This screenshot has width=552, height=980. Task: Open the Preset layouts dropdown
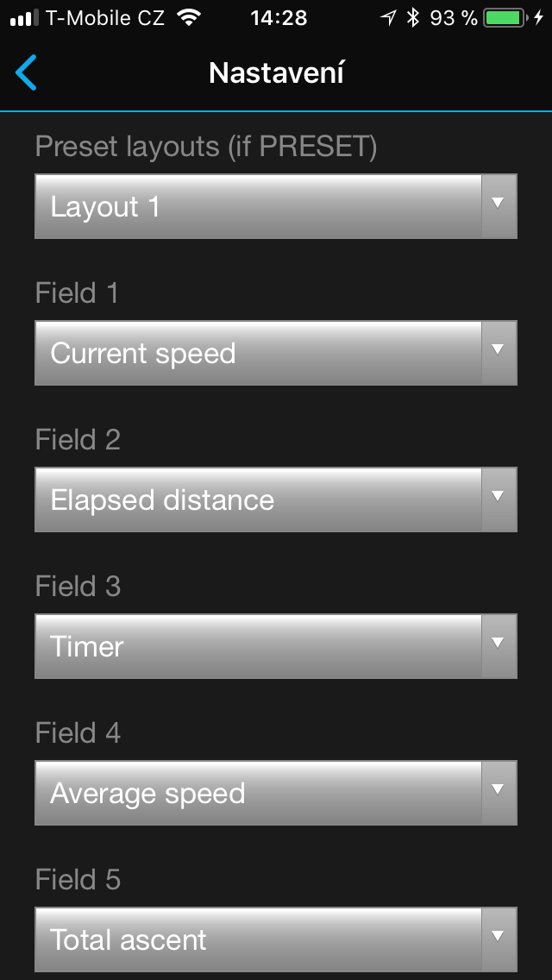coord(259,207)
